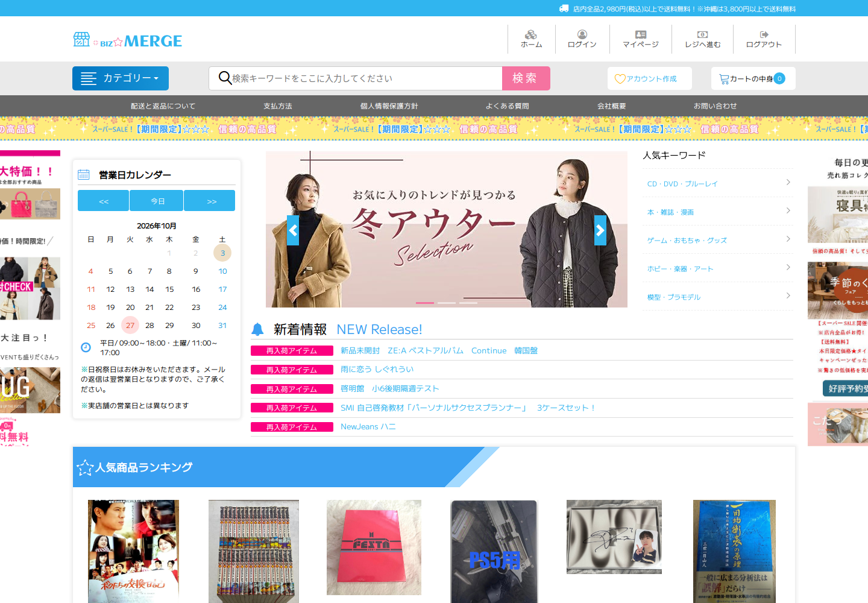Click the heart icon for アカウント作成

coord(620,79)
